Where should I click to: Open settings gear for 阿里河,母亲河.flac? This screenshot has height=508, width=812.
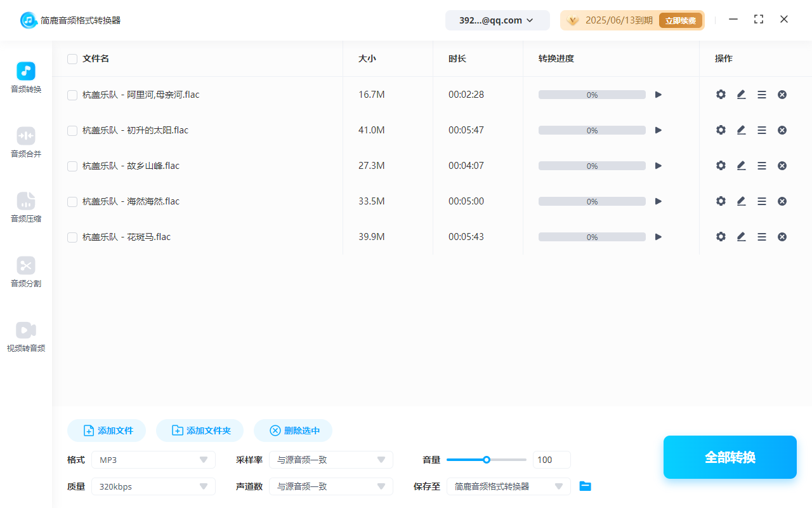coord(721,95)
